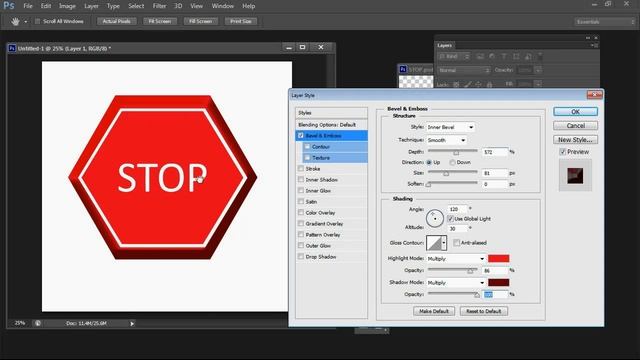Filter for adjustment layers in Layers panel
640x360 pixels.
[492, 56]
